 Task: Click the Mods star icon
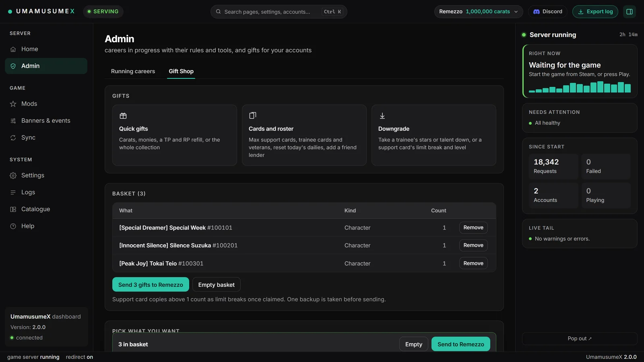(13, 104)
